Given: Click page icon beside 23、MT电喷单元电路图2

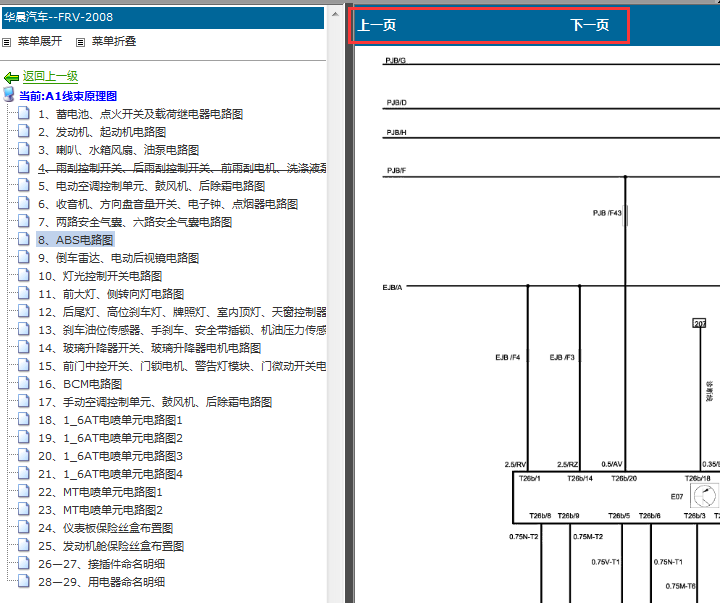Looking at the screenshot, I should 24,509.
